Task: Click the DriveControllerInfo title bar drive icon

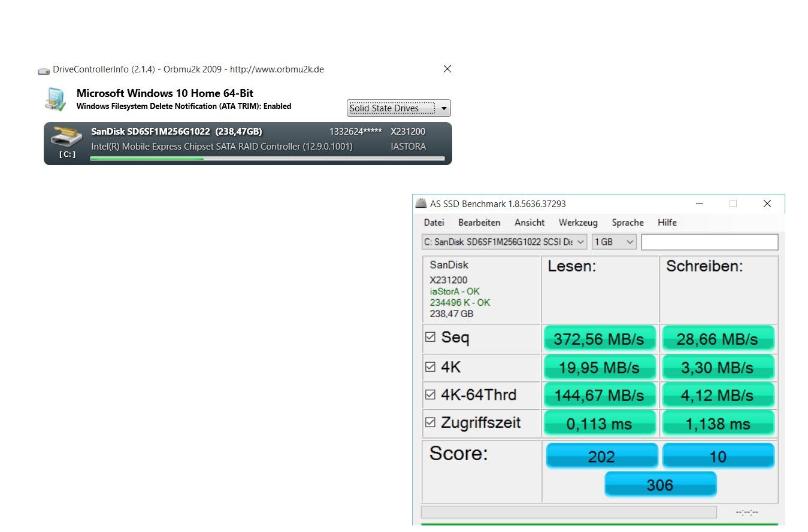Action: (44, 70)
